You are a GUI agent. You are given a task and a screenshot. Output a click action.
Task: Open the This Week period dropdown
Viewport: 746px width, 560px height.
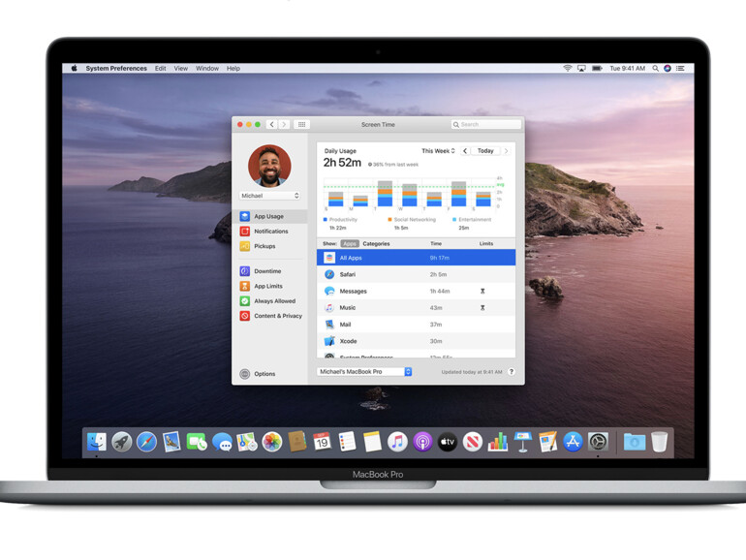[x=438, y=151]
